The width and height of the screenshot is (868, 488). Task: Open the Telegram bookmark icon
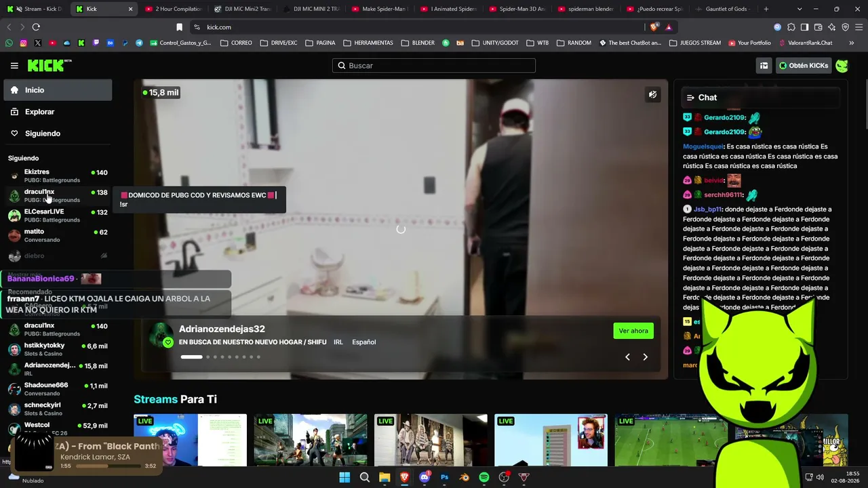tap(139, 43)
